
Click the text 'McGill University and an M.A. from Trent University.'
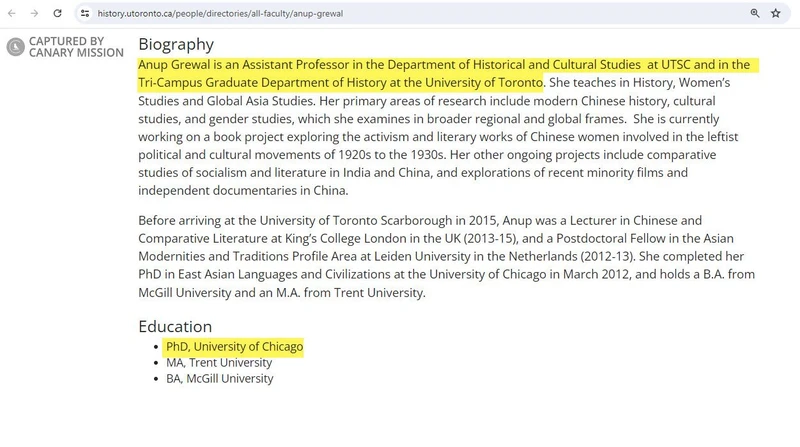[x=282, y=292]
